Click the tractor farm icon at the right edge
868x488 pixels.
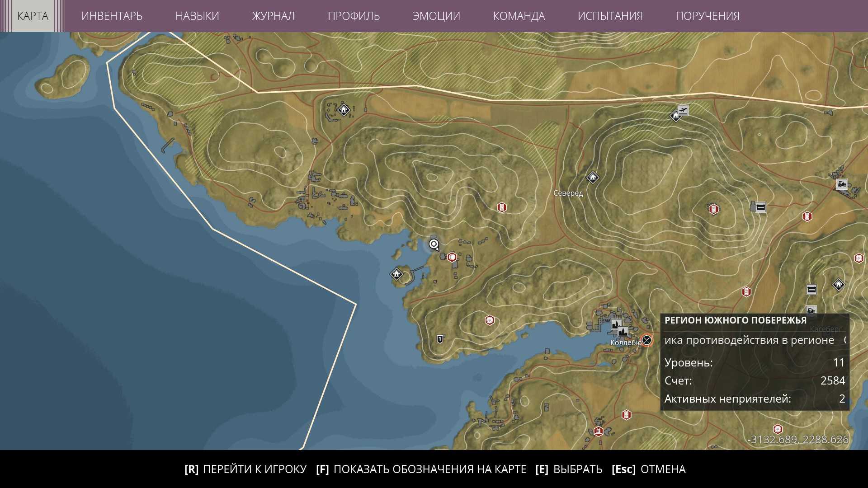point(841,184)
